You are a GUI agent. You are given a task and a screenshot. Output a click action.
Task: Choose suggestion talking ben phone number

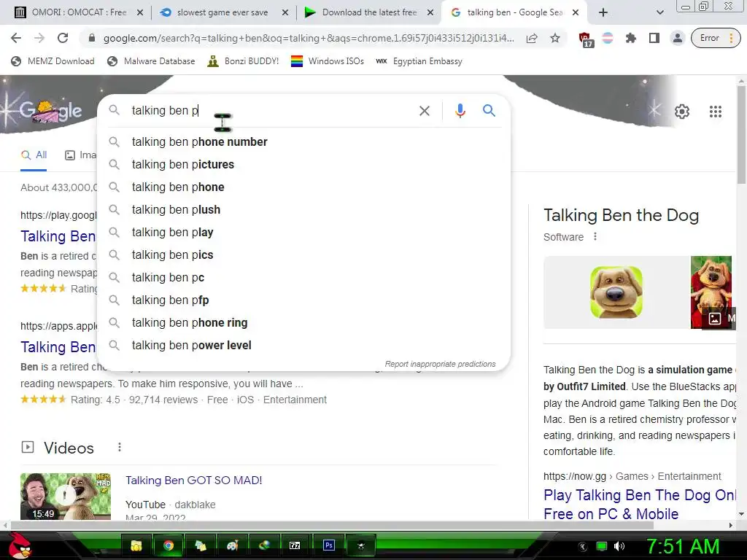tap(303, 142)
